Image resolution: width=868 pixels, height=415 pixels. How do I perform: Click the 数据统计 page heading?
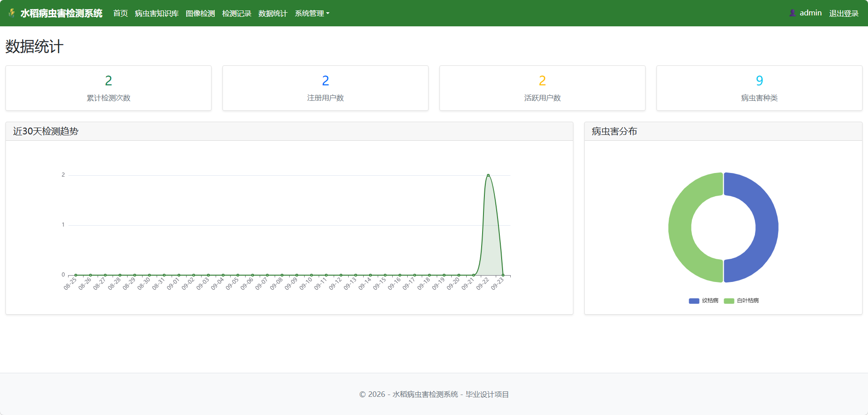(x=35, y=46)
